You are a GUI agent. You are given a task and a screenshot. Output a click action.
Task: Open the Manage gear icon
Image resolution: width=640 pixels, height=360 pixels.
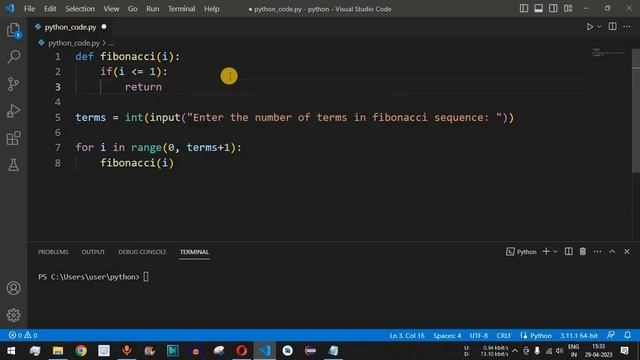[13, 315]
